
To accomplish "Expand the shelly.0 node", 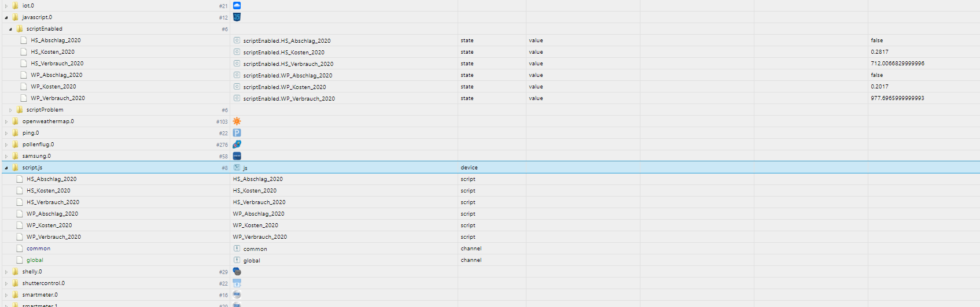I will point(6,272).
